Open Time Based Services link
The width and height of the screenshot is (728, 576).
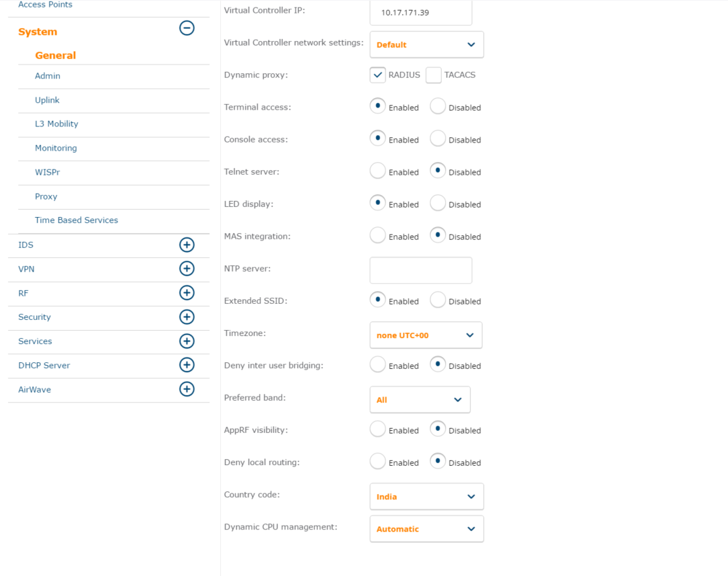(77, 220)
